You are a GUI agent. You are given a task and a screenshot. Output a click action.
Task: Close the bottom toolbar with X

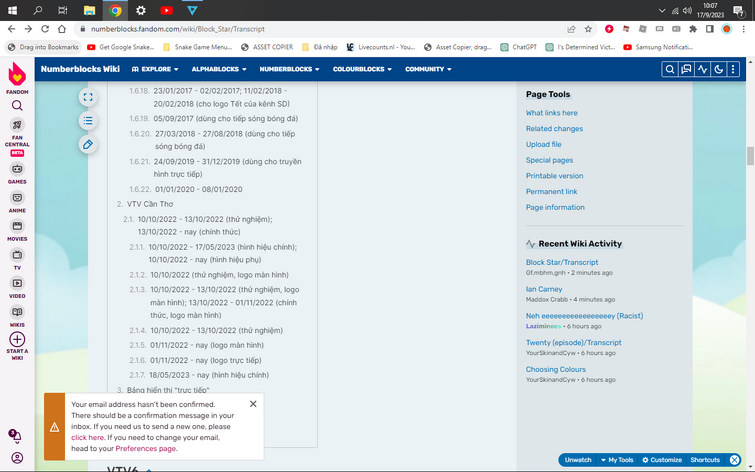[x=734, y=460]
